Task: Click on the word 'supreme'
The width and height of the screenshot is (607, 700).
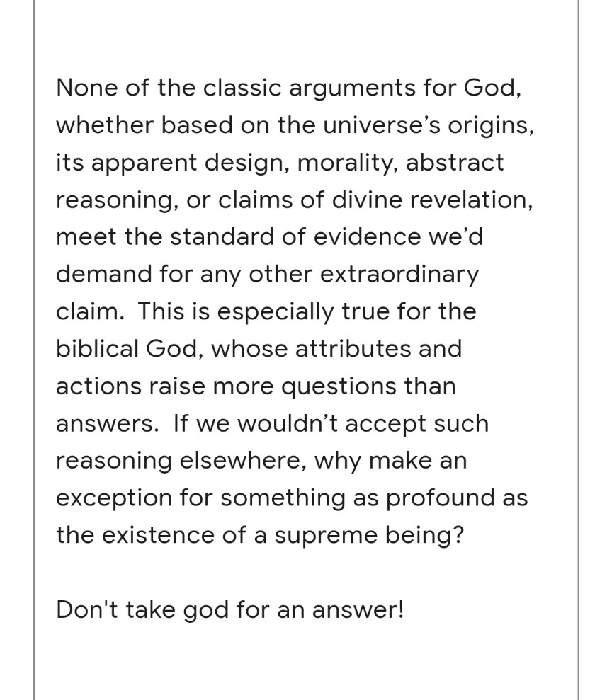Action: coord(321,536)
